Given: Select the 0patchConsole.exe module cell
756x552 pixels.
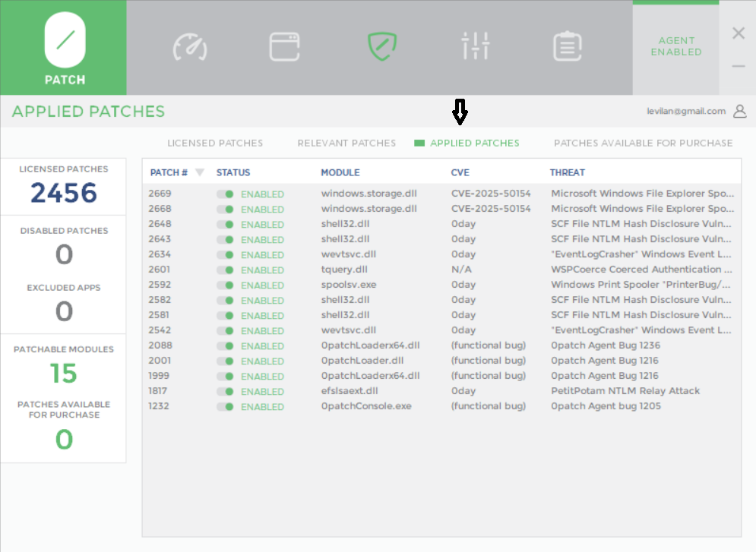Looking at the screenshot, I should 366,406.
